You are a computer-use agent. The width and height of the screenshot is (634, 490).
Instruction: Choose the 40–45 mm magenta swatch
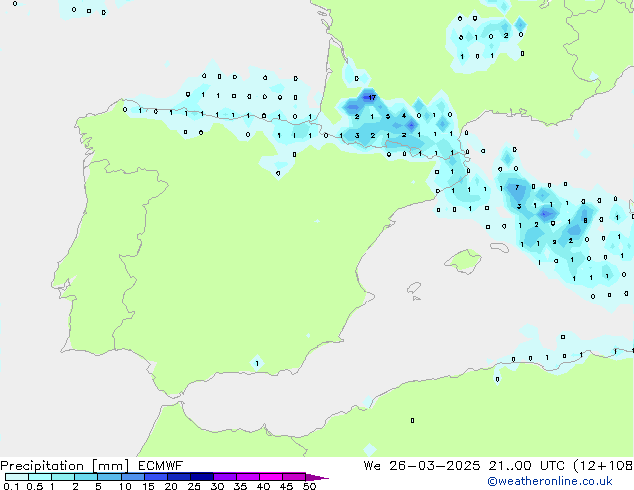coord(271,477)
